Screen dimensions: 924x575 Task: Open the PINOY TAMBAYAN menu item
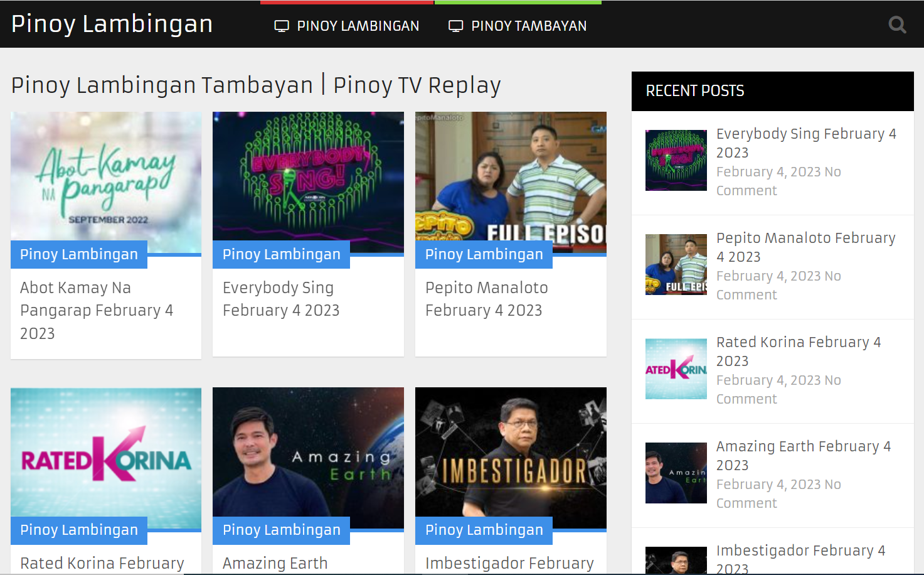(518, 26)
